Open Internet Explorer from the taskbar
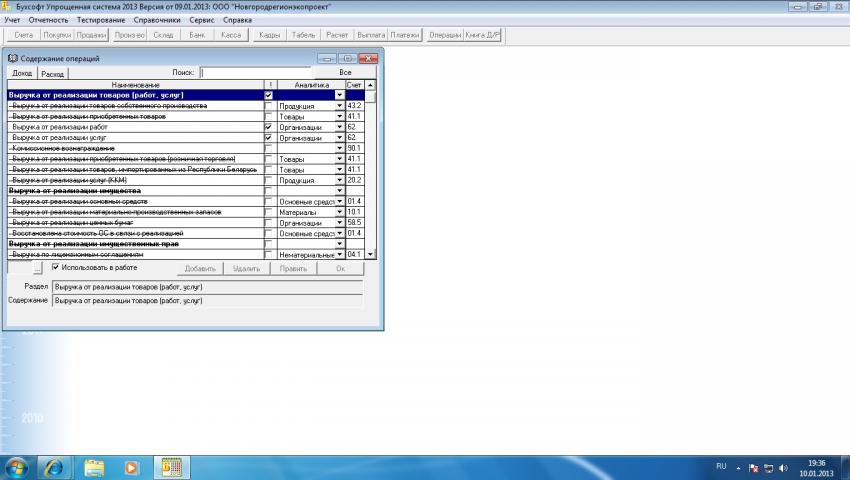The width and height of the screenshot is (850, 480). 53,467
